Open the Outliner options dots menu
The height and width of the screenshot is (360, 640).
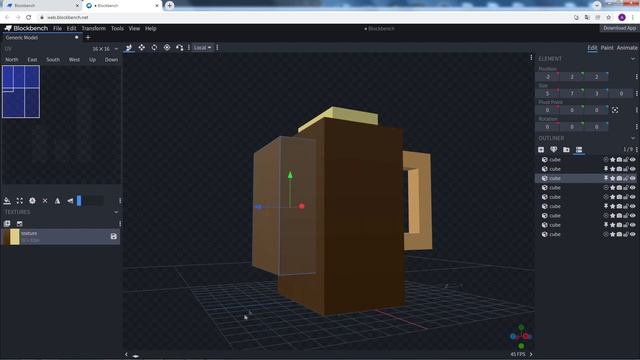pos(636,150)
